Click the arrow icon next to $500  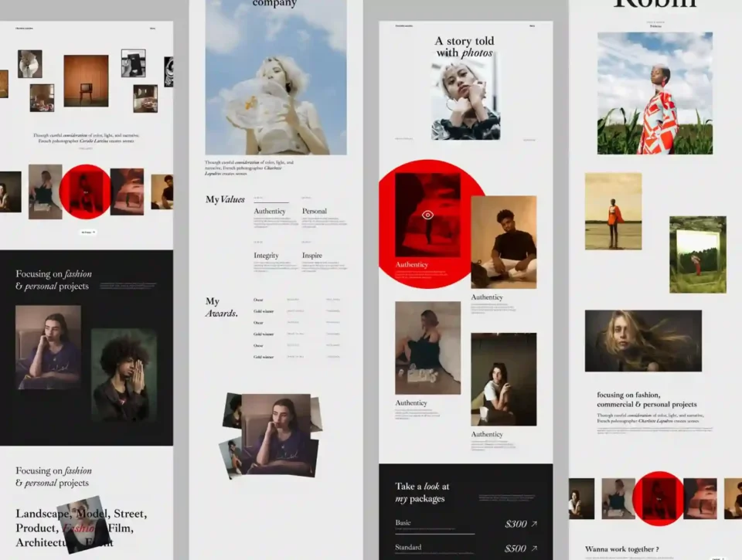[x=533, y=549]
